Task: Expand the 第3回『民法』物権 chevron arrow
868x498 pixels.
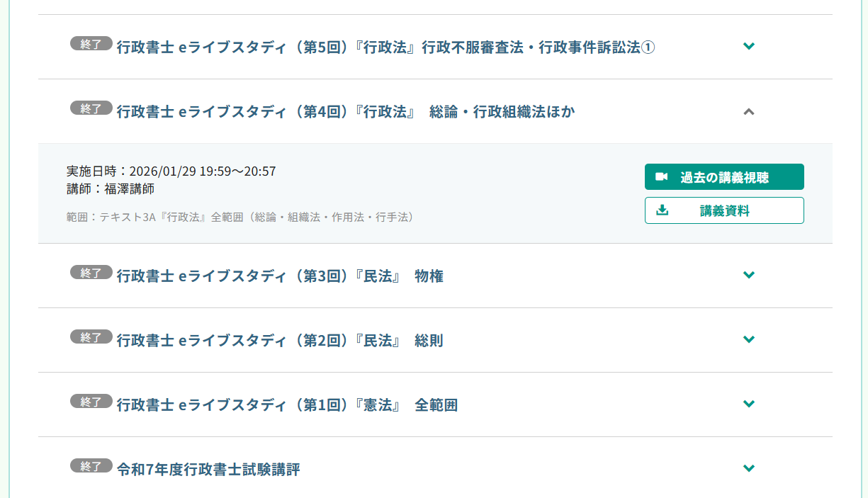Action: click(749, 276)
